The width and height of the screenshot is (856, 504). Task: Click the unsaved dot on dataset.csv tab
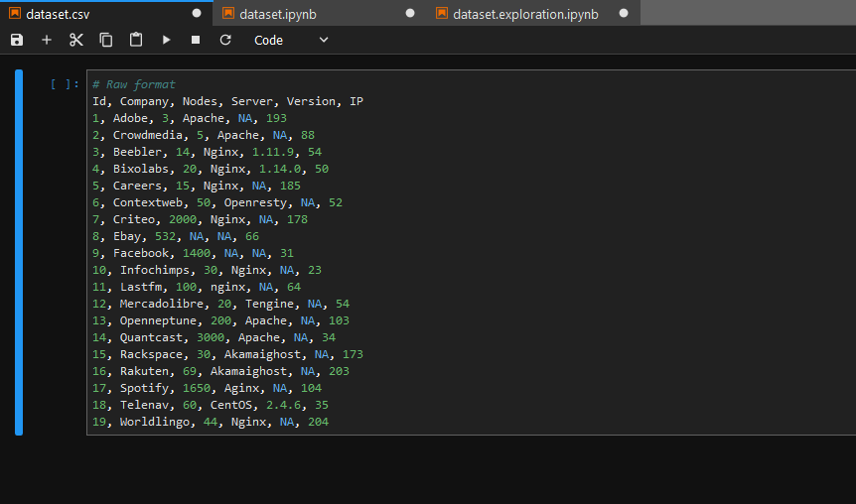(197, 13)
